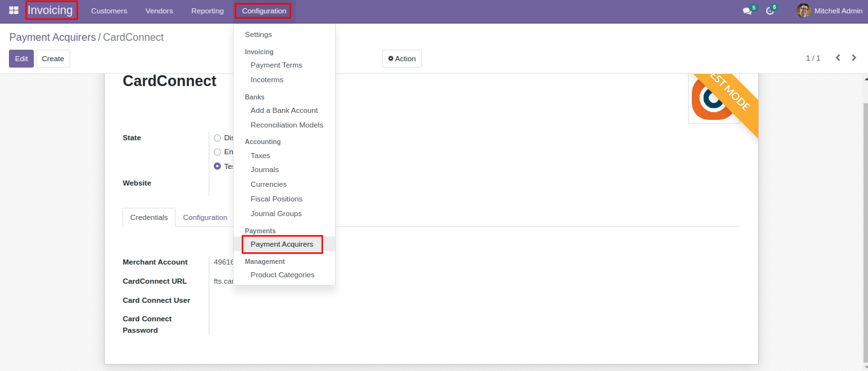
Task: Click the CardConnect URL label
Action: [x=154, y=281]
